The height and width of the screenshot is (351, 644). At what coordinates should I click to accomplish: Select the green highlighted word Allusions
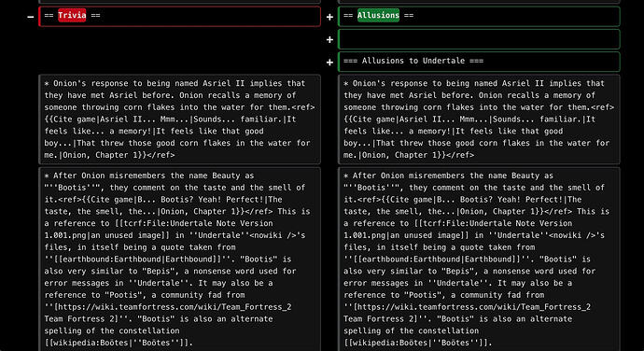click(378, 15)
